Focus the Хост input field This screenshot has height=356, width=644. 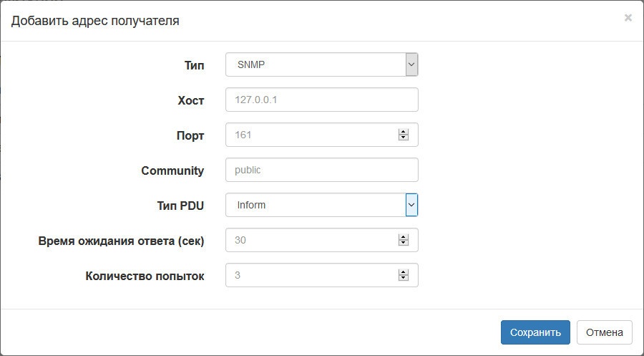[x=321, y=100]
